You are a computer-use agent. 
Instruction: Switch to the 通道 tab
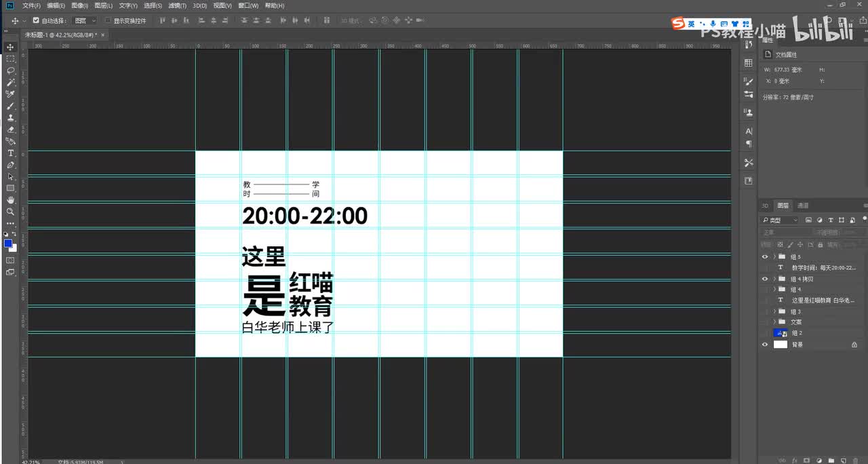(802, 206)
